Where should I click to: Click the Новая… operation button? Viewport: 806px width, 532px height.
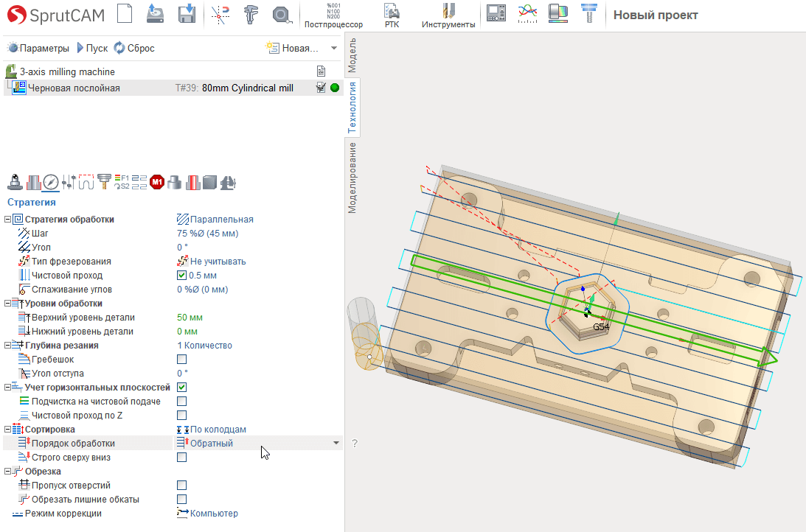click(x=292, y=49)
